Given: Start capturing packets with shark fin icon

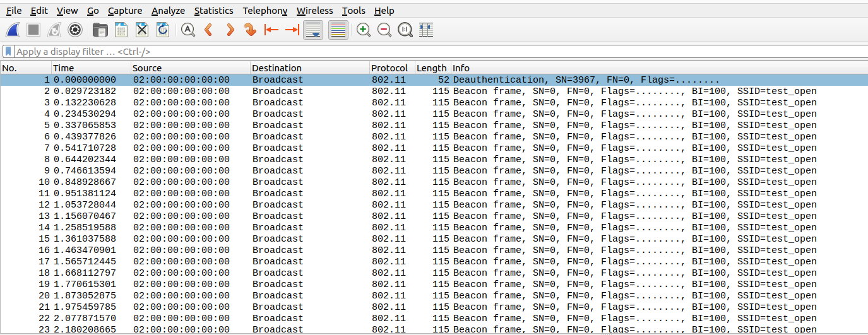Looking at the screenshot, I should click(x=13, y=30).
